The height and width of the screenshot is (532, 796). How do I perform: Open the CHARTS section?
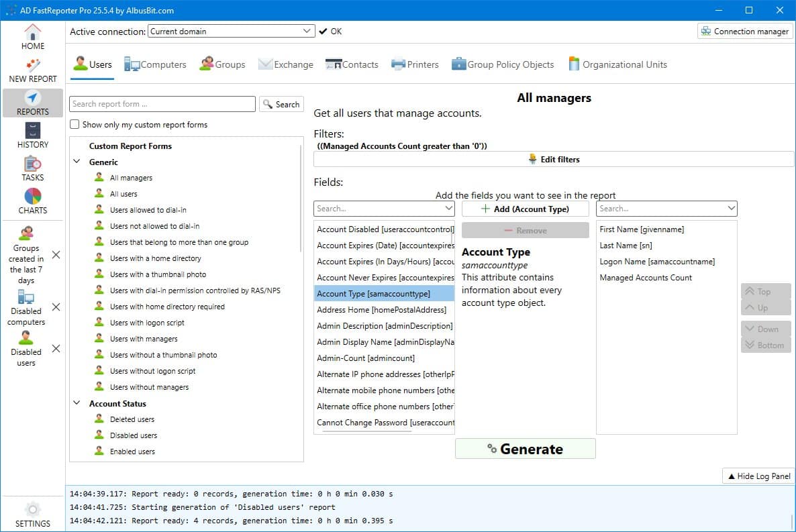pos(32,201)
